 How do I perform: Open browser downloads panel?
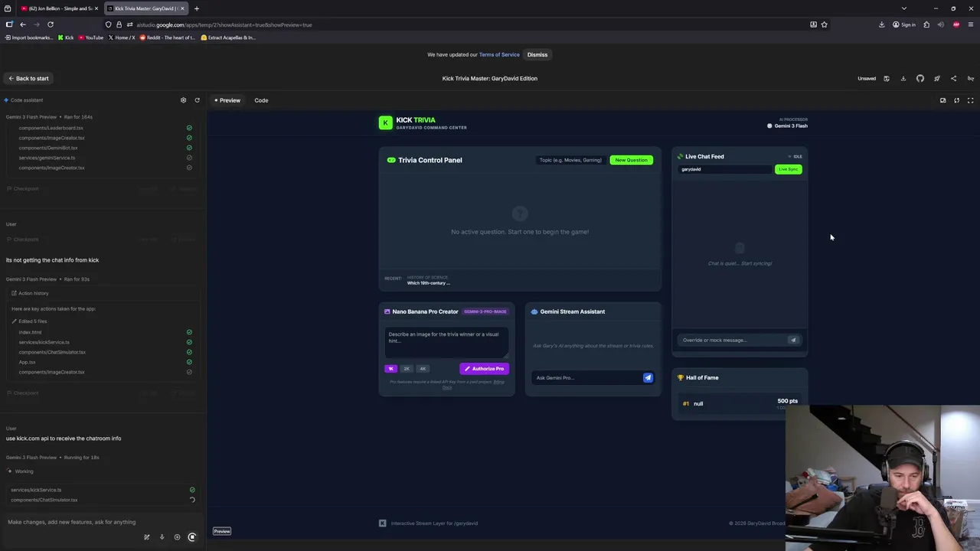881,24
